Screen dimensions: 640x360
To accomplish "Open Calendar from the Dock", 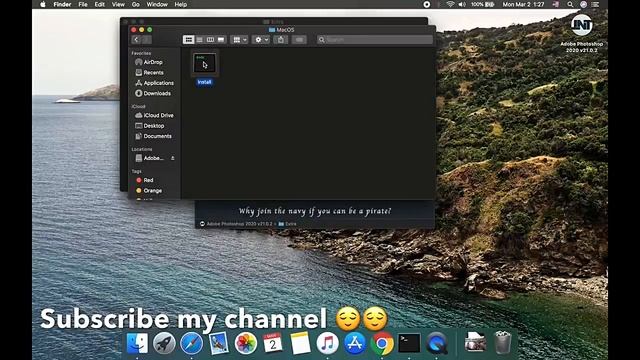I will coord(273,343).
